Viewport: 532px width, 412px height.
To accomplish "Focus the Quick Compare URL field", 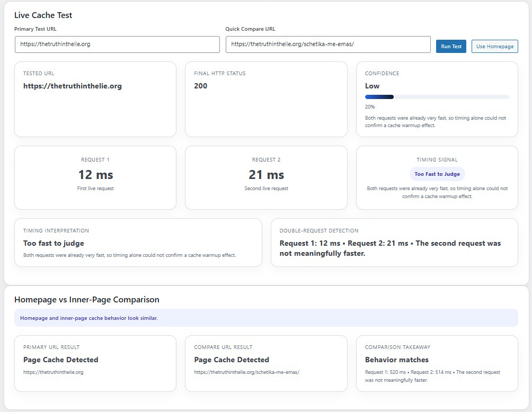I will click(x=328, y=44).
